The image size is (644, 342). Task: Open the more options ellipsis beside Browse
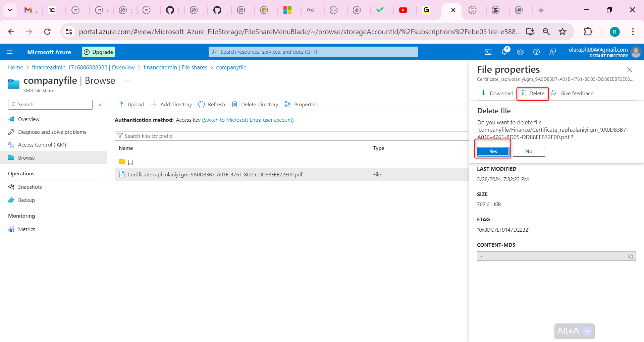click(x=128, y=81)
